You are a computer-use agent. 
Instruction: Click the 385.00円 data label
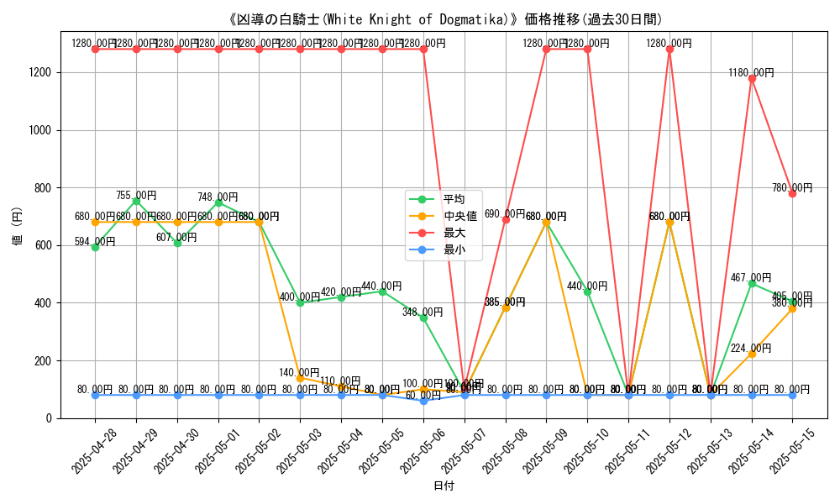tap(505, 302)
